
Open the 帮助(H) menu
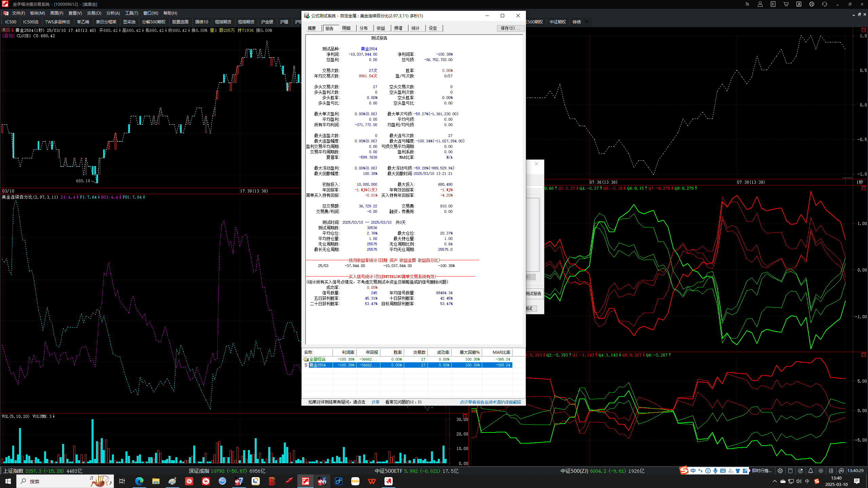[170, 13]
